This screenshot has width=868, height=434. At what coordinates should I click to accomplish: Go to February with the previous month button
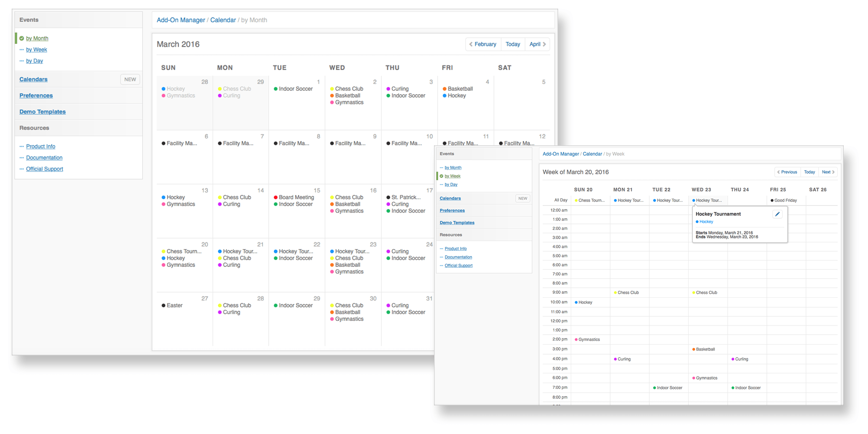tap(483, 44)
